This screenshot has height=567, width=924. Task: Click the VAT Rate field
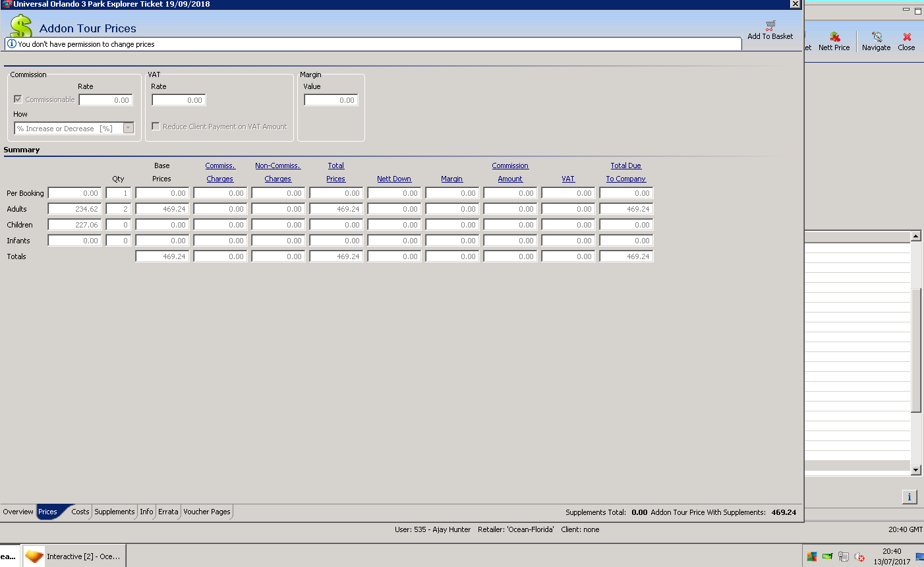coord(179,100)
